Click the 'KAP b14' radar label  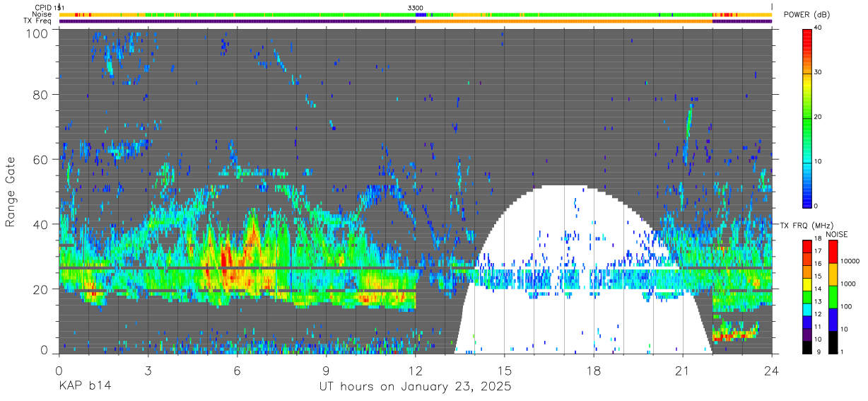[84, 387]
